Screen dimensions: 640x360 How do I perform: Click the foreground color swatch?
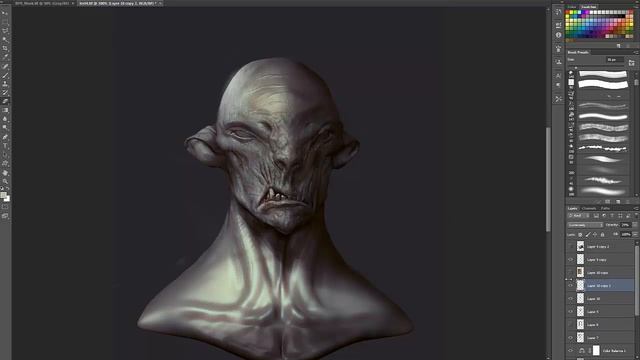click(x=3, y=195)
